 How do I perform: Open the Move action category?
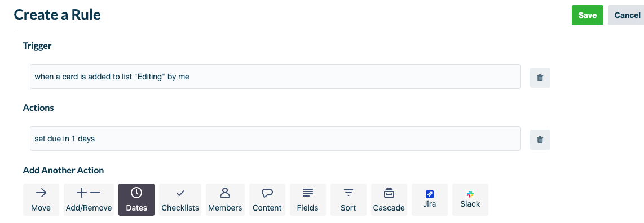41,199
